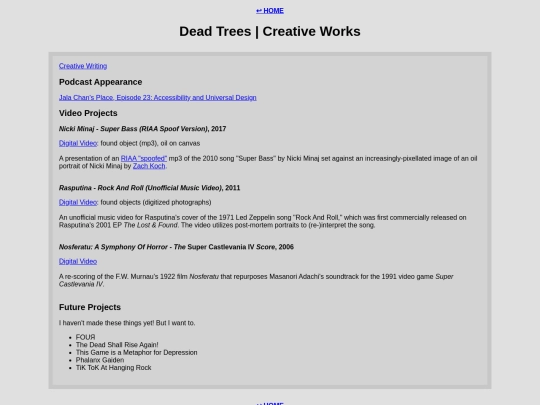Viewport: 540px width, 405px height.
Task: Click 'TiK ToK At Hanging Rock' list item
Action: point(114,367)
